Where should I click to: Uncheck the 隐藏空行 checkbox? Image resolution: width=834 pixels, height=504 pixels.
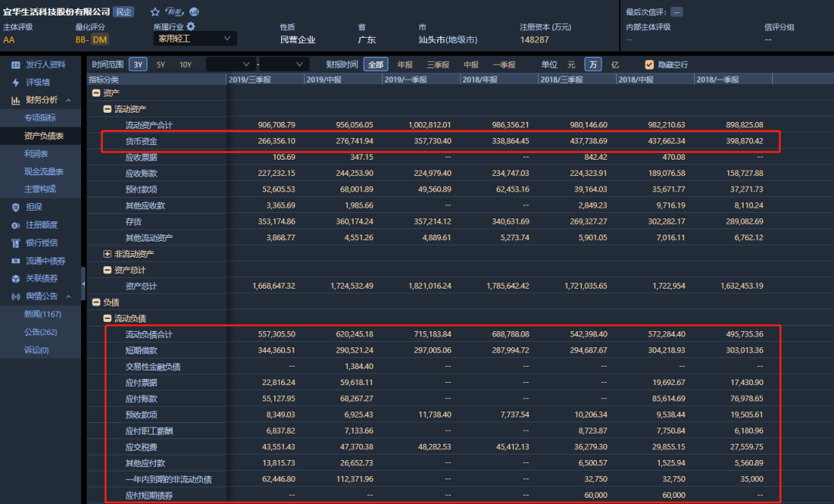[x=649, y=65]
